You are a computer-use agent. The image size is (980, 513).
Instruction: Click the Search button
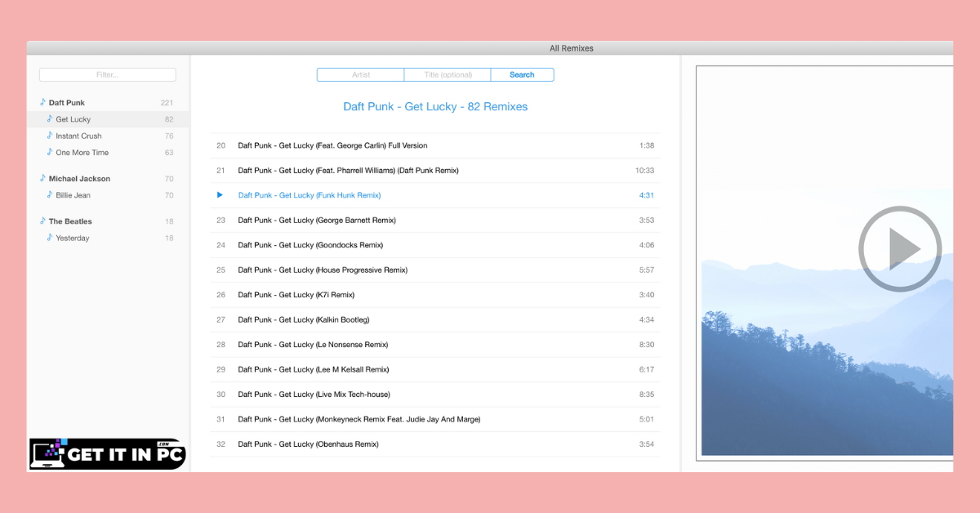tap(522, 74)
